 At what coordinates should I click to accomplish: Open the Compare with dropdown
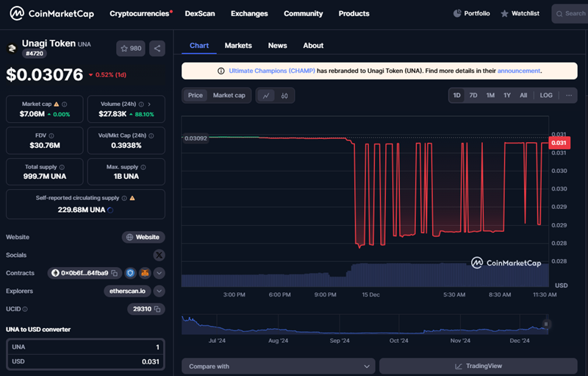(279, 366)
